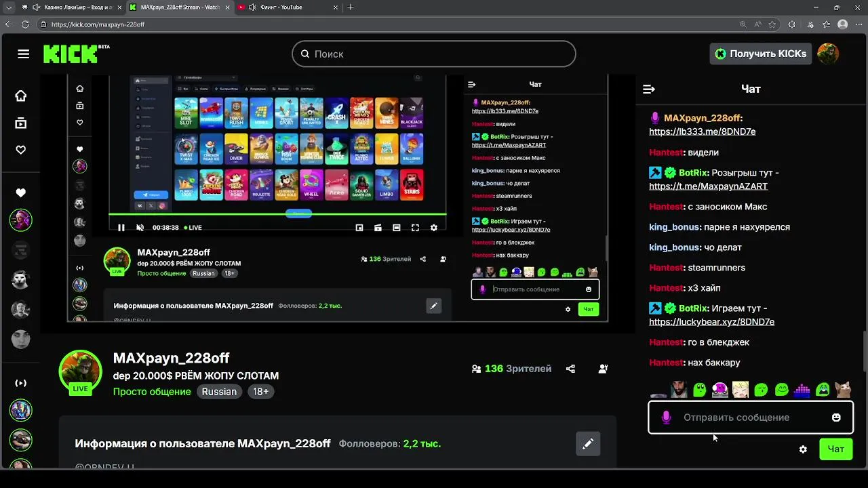Pause the stream in video player
868x488 pixels.
pyautogui.click(x=121, y=228)
